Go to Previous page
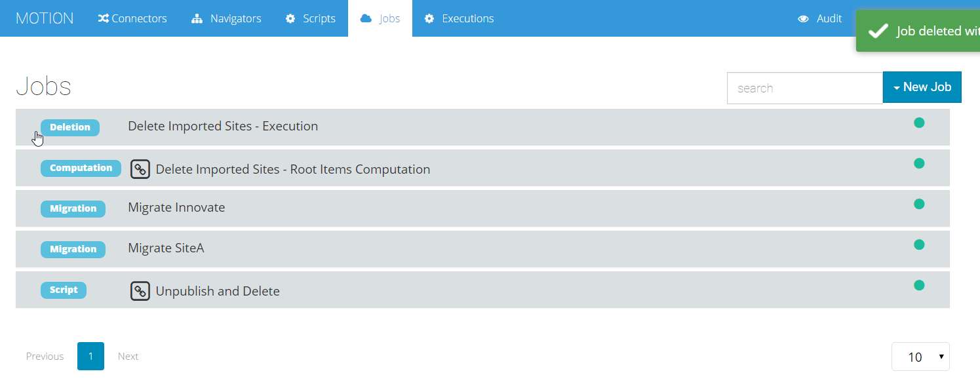This screenshot has height=386, width=980. [45, 357]
